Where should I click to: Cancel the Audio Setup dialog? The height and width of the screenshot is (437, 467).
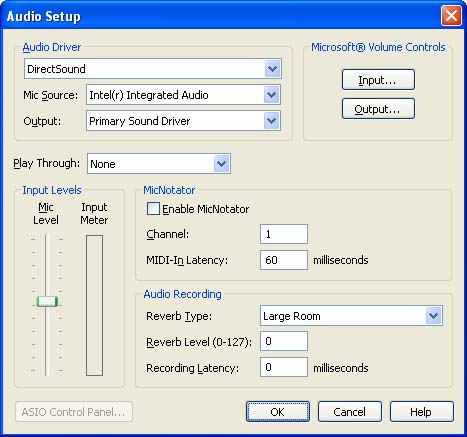[x=350, y=412]
